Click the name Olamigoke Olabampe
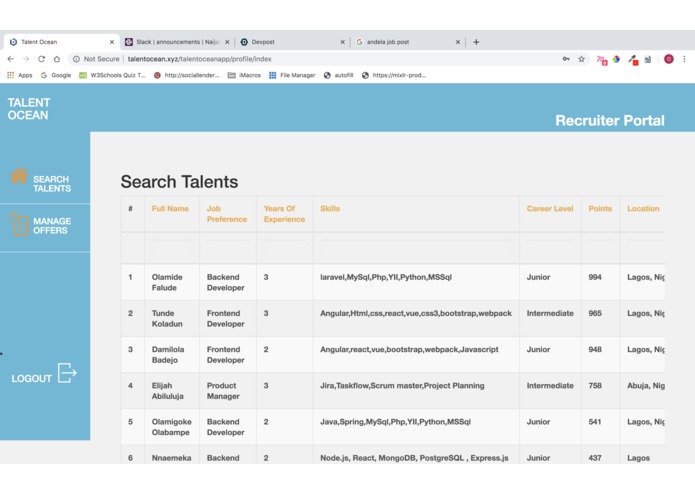 tap(172, 427)
